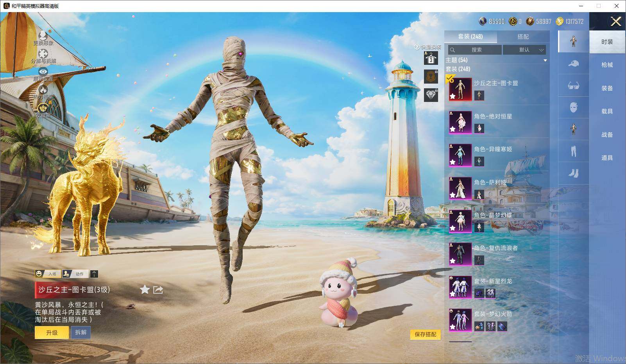Click the 保存搭配 save outfit button
The width and height of the screenshot is (626, 364).
425,335
